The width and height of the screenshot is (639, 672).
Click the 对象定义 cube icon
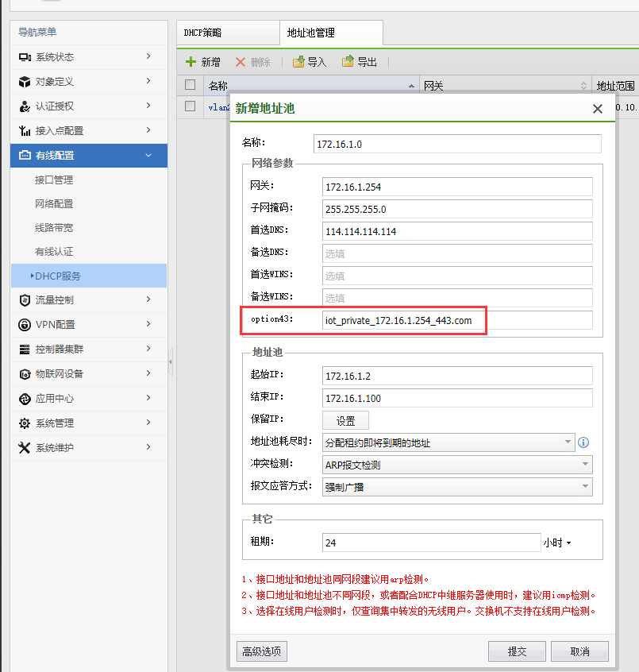pyautogui.click(x=25, y=82)
